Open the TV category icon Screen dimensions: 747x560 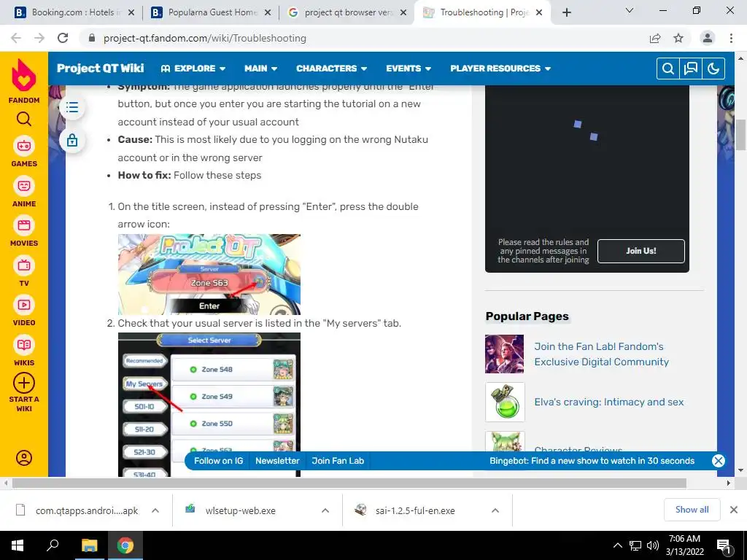coord(24,265)
